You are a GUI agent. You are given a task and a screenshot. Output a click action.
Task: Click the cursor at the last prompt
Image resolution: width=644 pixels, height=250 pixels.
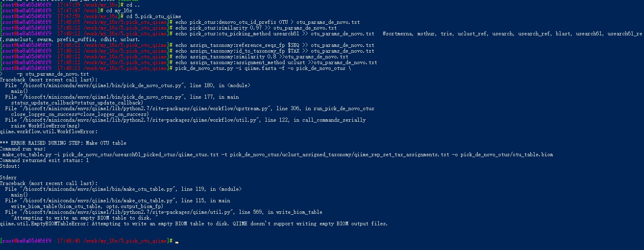point(177,241)
